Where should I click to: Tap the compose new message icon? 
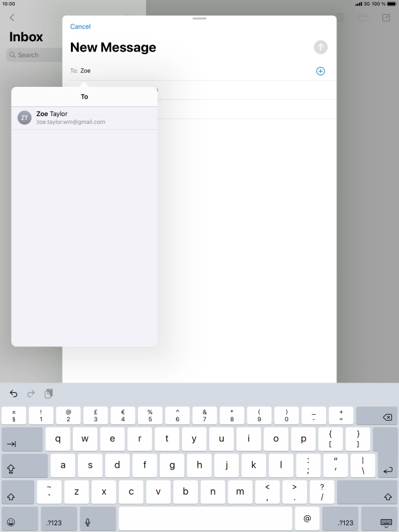click(x=386, y=17)
